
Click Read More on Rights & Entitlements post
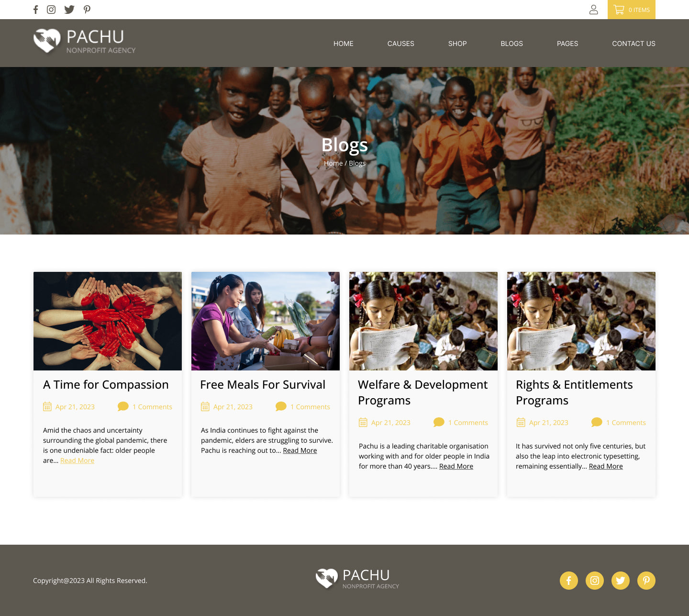coord(606,466)
